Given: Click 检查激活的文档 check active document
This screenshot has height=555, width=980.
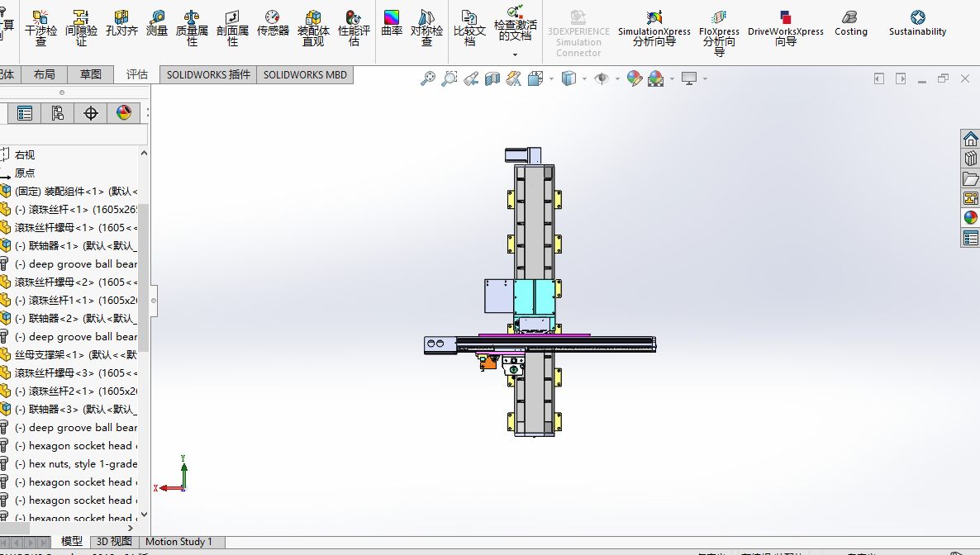Looking at the screenshot, I should (x=515, y=24).
